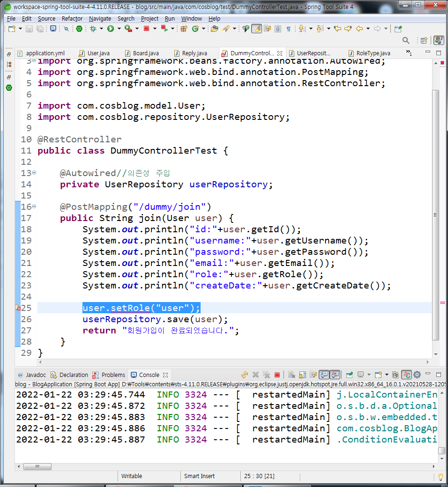448x487 pixels.
Task: Toggle console Word Wrap icon
Action: pyautogui.click(x=314, y=375)
